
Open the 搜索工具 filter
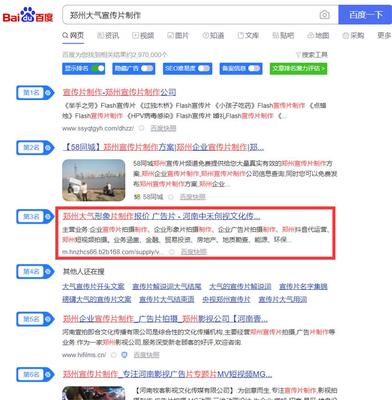(x=311, y=55)
